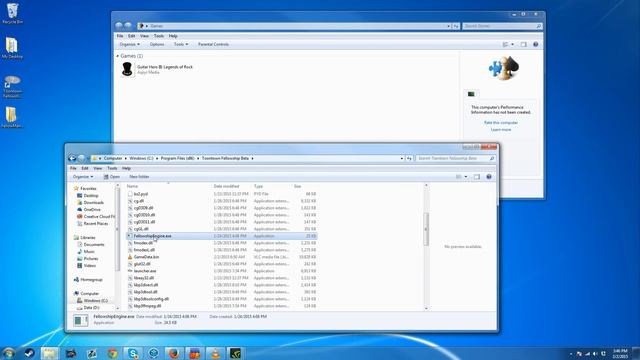
Task: Select Data (D:) drive in the navigation pane
Action: click(x=88, y=307)
